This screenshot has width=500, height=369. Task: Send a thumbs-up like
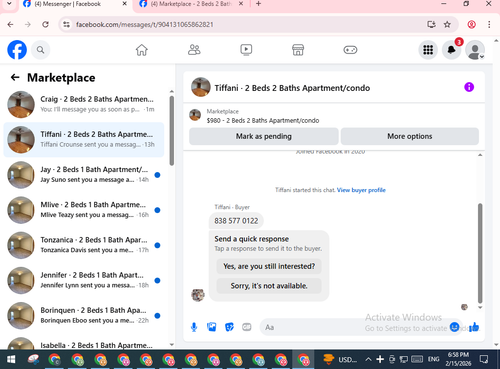(474, 327)
